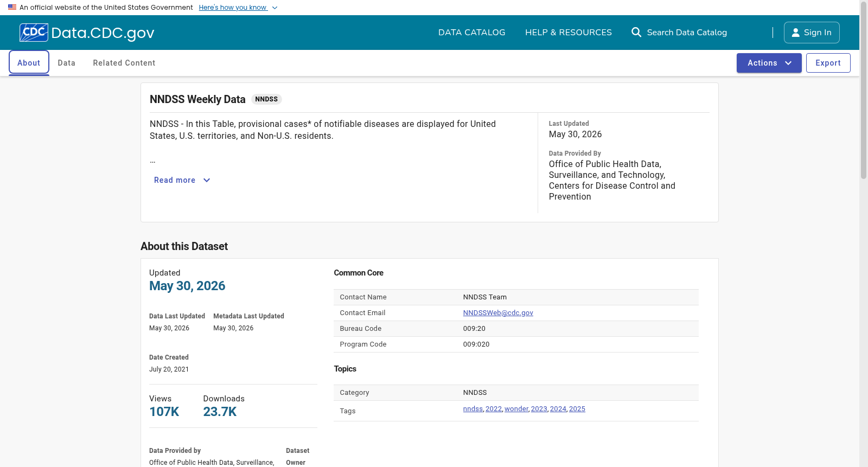Click the 'NNDSS Weekly Data' heading
This screenshot has width=868, height=467.
coord(197,99)
